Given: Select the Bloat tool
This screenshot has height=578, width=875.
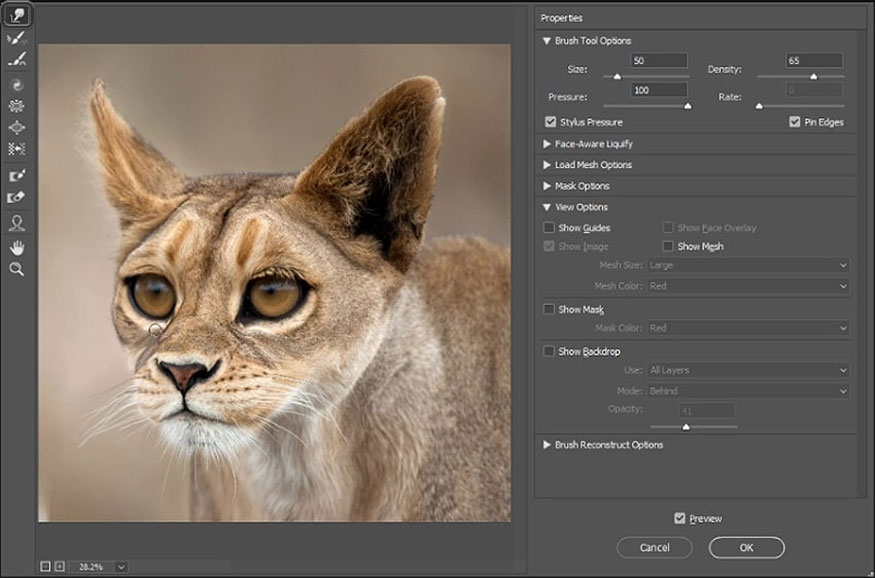Looking at the screenshot, I should [16, 128].
